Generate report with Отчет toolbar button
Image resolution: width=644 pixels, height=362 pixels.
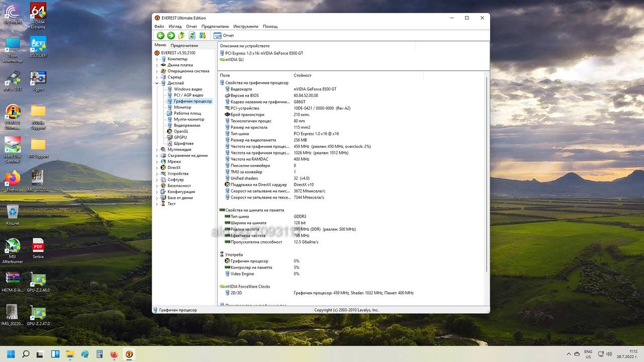tap(224, 36)
